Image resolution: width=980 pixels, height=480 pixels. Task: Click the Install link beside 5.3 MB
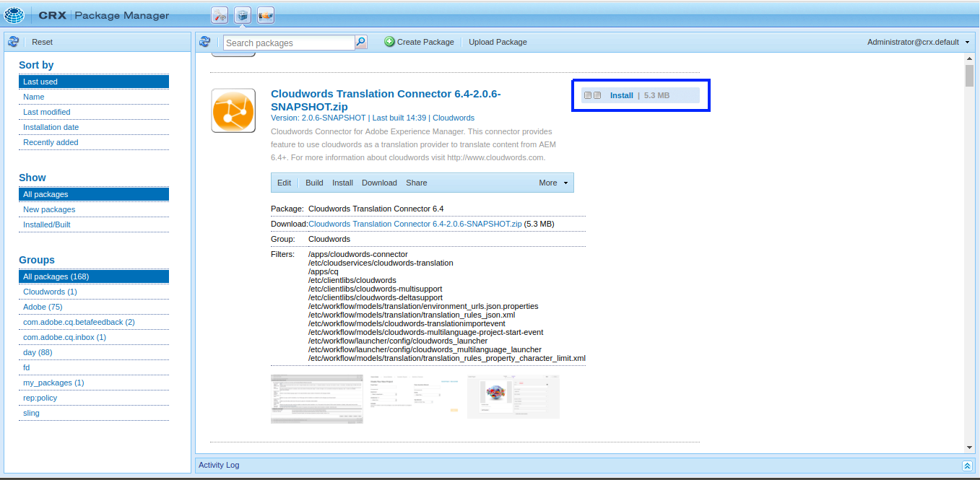point(621,95)
